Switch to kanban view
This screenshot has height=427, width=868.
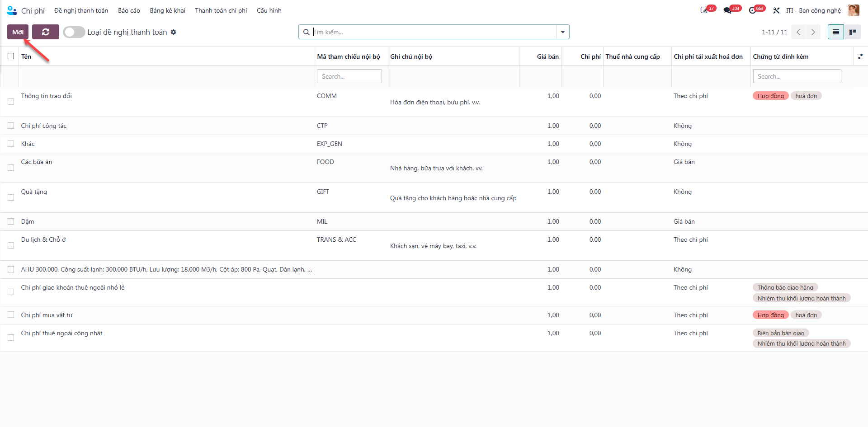click(853, 32)
